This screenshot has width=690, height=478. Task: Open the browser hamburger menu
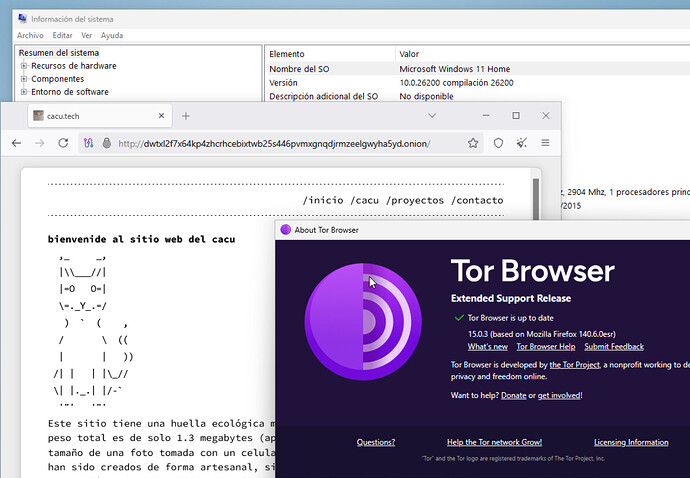(x=545, y=143)
